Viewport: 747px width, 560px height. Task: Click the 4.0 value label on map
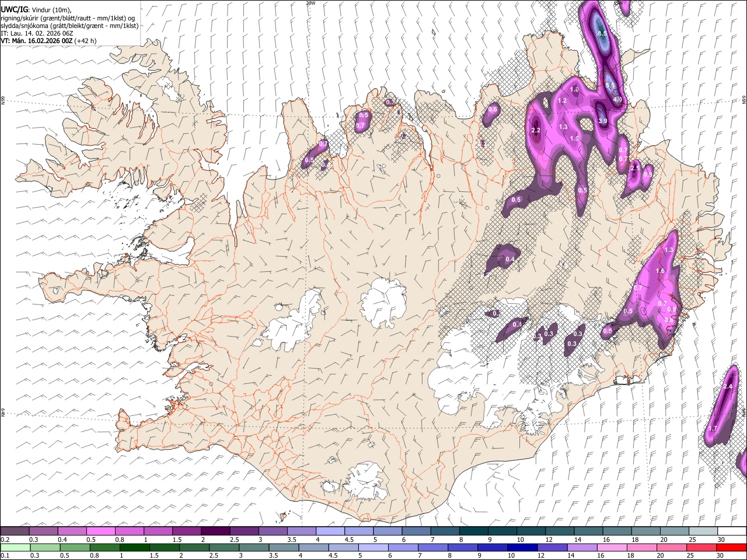[x=617, y=100]
